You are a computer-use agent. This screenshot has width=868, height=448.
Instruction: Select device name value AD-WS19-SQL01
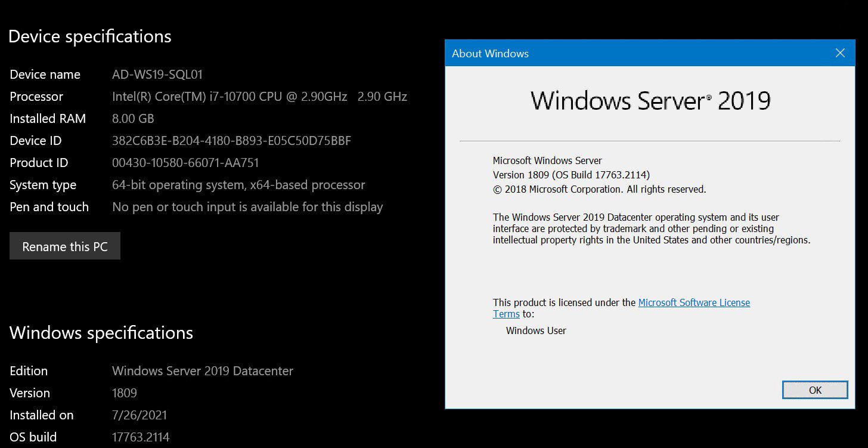pyautogui.click(x=157, y=75)
